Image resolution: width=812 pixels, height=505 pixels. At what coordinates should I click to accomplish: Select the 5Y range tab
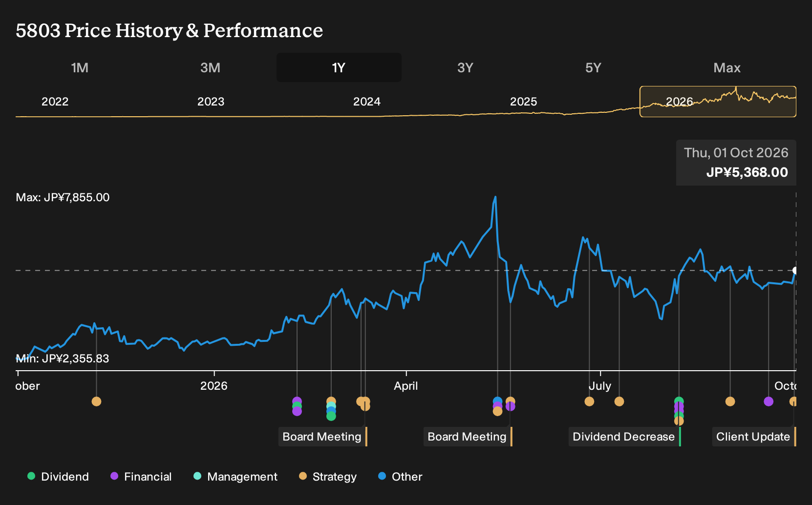(x=593, y=67)
